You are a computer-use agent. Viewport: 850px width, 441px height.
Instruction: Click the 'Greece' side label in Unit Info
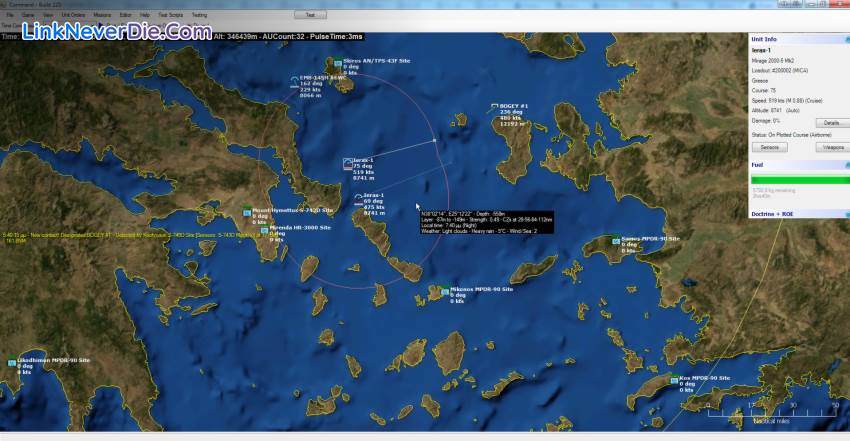point(760,80)
